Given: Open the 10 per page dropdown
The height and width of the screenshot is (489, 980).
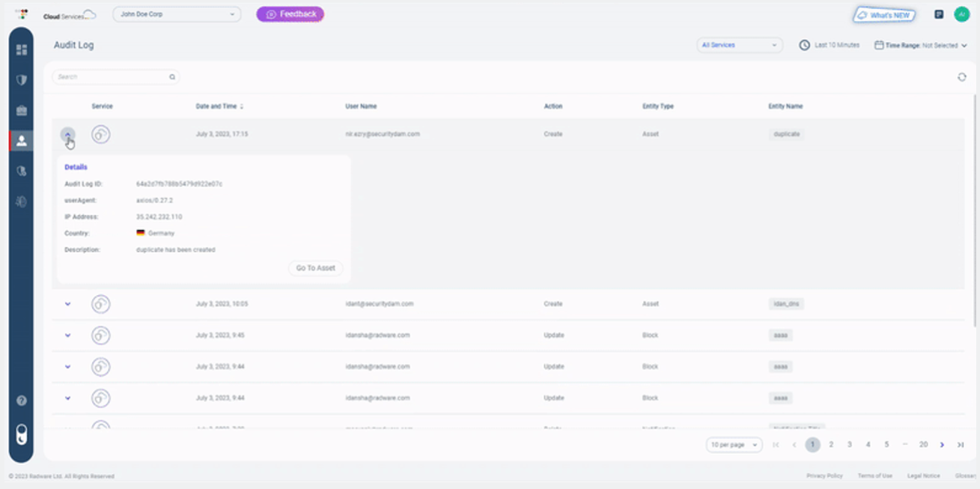Looking at the screenshot, I should click(x=733, y=445).
